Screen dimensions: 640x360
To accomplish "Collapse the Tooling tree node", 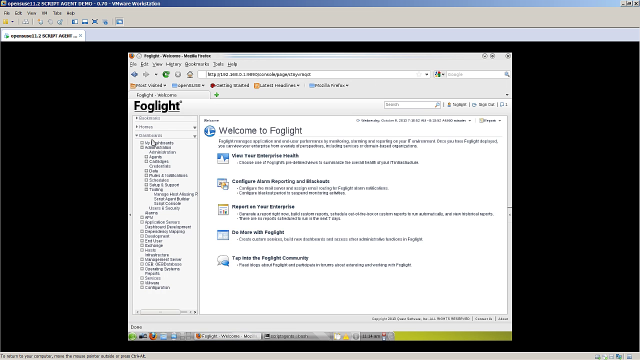I will click(146, 190).
